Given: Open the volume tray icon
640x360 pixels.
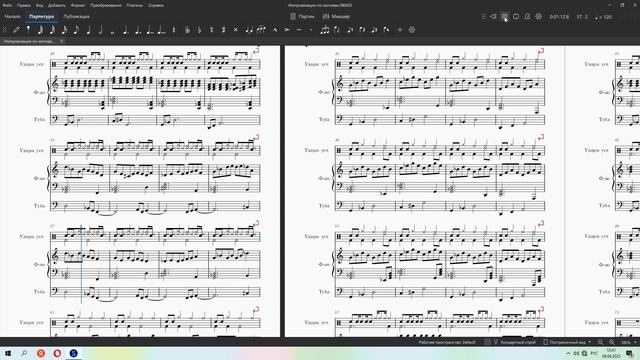Looking at the screenshot, I should click(x=576, y=353).
